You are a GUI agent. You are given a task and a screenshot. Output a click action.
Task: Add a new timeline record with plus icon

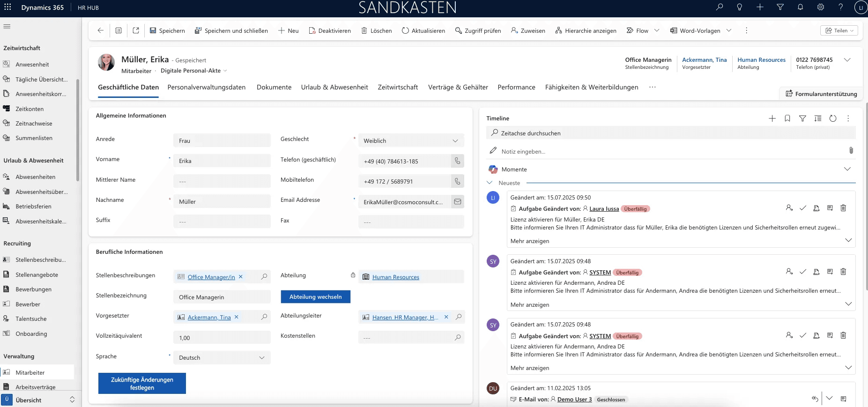tap(772, 118)
